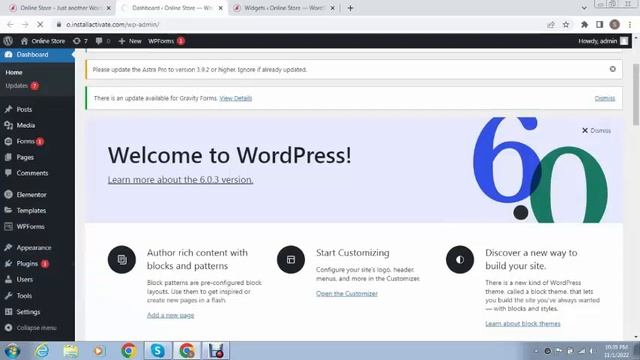Open the Windows Start menu
Screen dimensions: 640x360
pos(12,351)
